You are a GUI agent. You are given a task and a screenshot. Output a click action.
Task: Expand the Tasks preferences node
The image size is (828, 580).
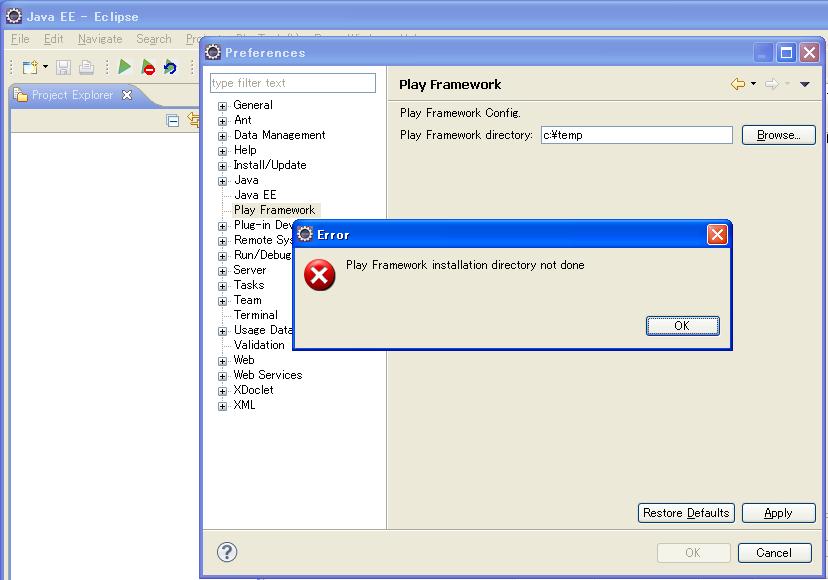222,286
